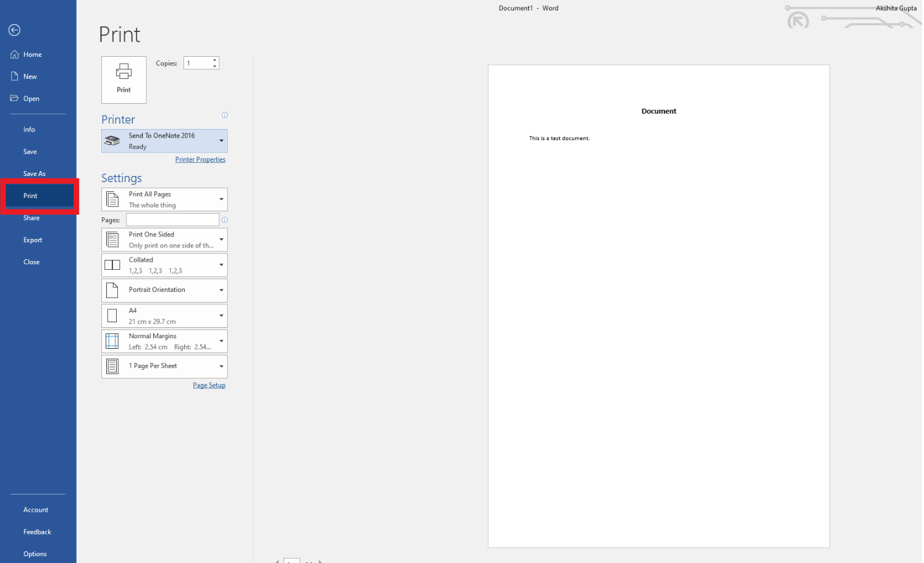Click the next page arrow below the preview
Image resolution: width=924 pixels, height=563 pixels.
[321, 562]
